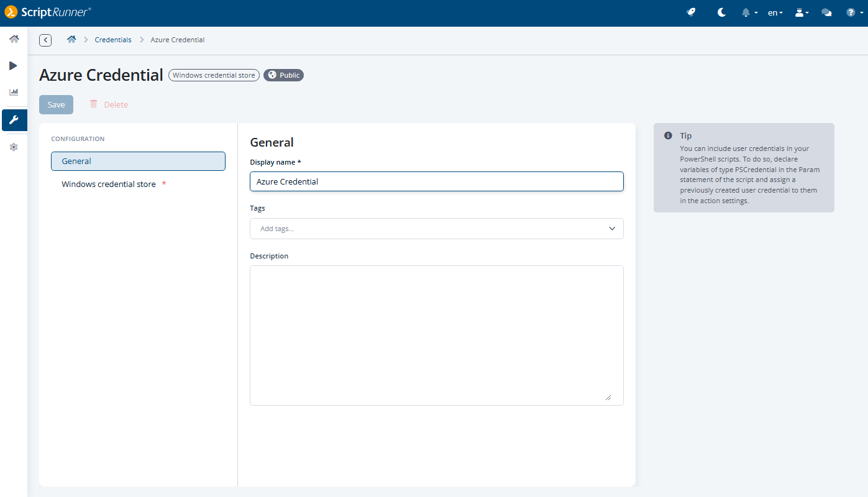
Task: Go to Home in the left sidebar
Action: coord(14,39)
